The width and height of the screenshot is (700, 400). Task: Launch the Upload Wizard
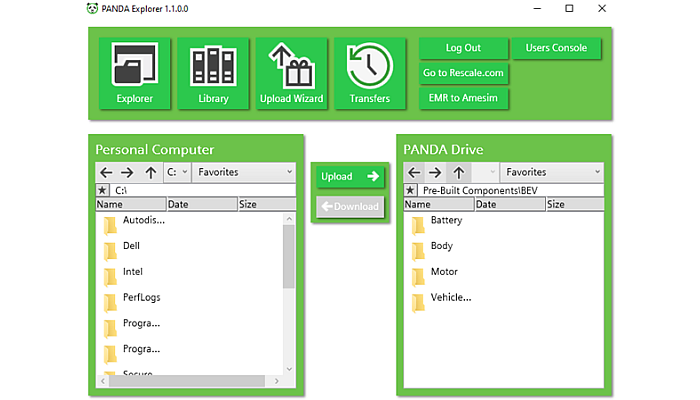click(x=292, y=73)
